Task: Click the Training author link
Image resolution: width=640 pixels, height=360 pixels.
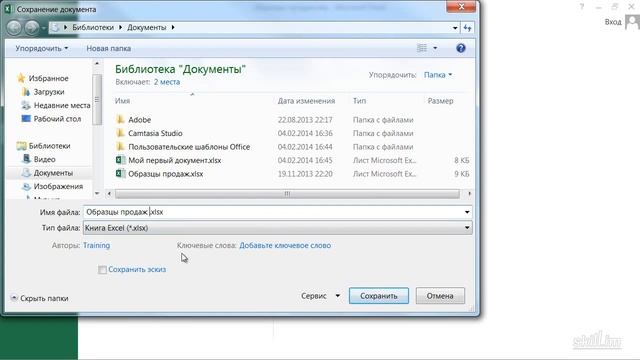Action: (96, 245)
